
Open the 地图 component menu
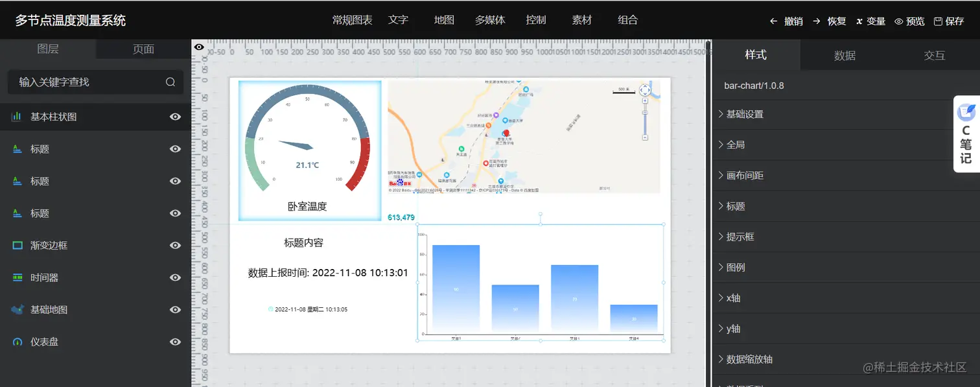pos(444,20)
